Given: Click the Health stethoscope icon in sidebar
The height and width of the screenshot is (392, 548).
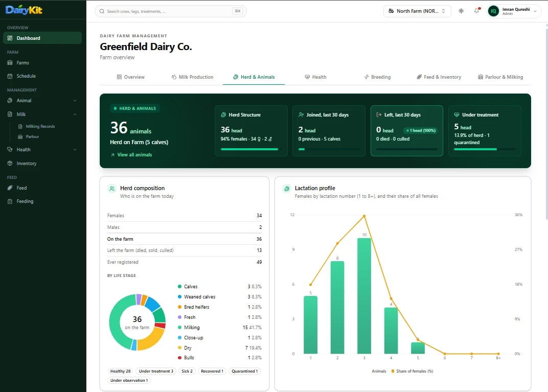Looking at the screenshot, I should (10, 150).
